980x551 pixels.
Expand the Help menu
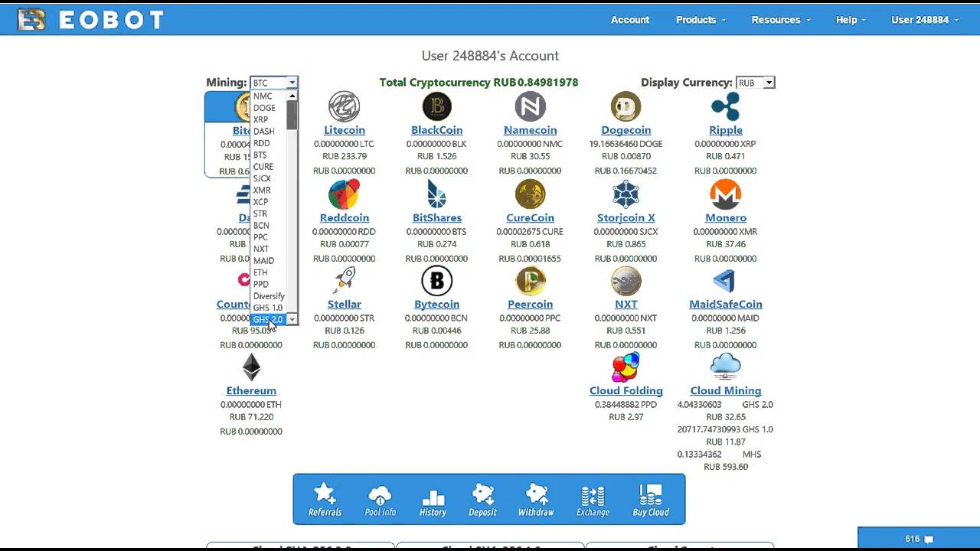coord(851,20)
